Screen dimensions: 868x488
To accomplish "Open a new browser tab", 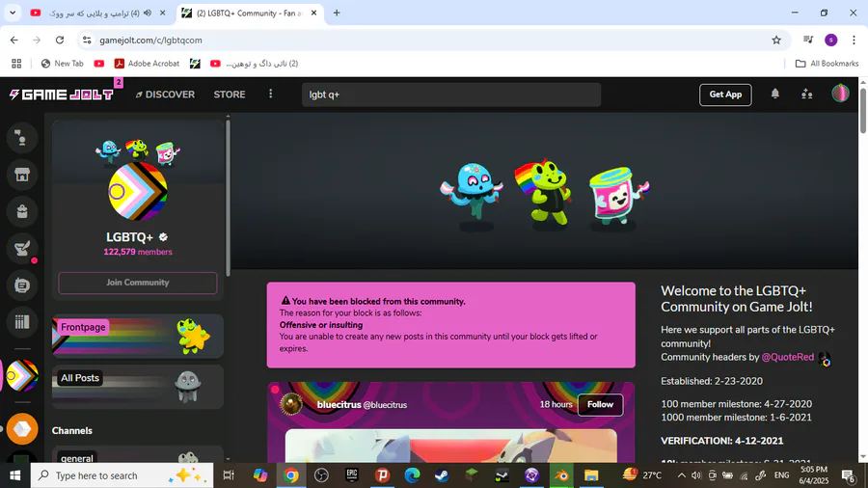I will [x=337, y=13].
